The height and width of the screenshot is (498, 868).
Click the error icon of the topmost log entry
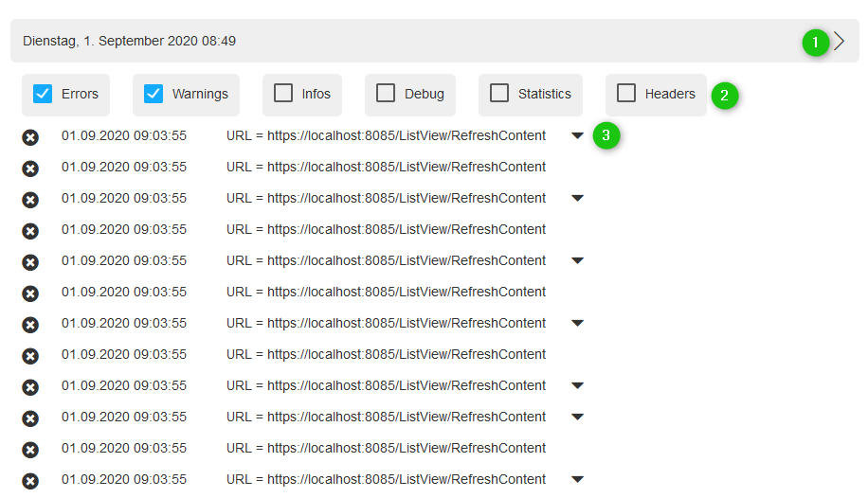click(30, 137)
